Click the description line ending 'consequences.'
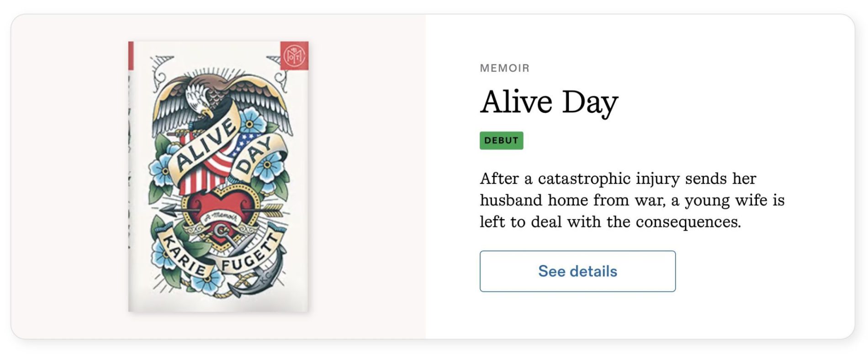 (x=610, y=222)
